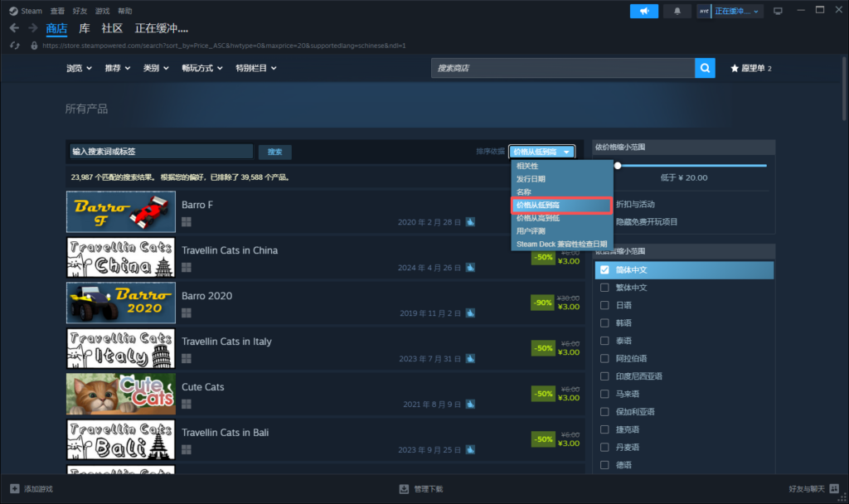849x504 pixels.
Task: Expand the 畅玩方式 store dropdown
Action: [202, 68]
